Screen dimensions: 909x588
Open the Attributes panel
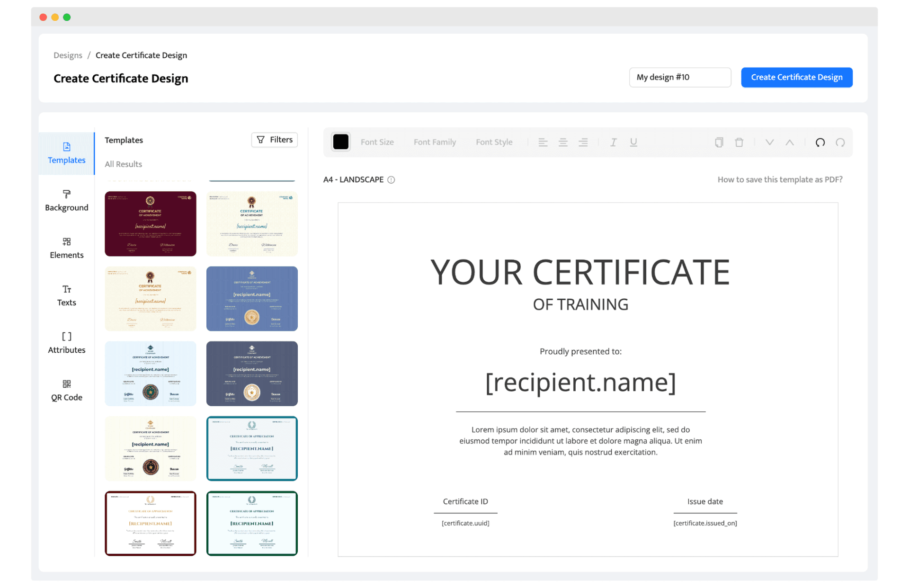[x=66, y=343]
